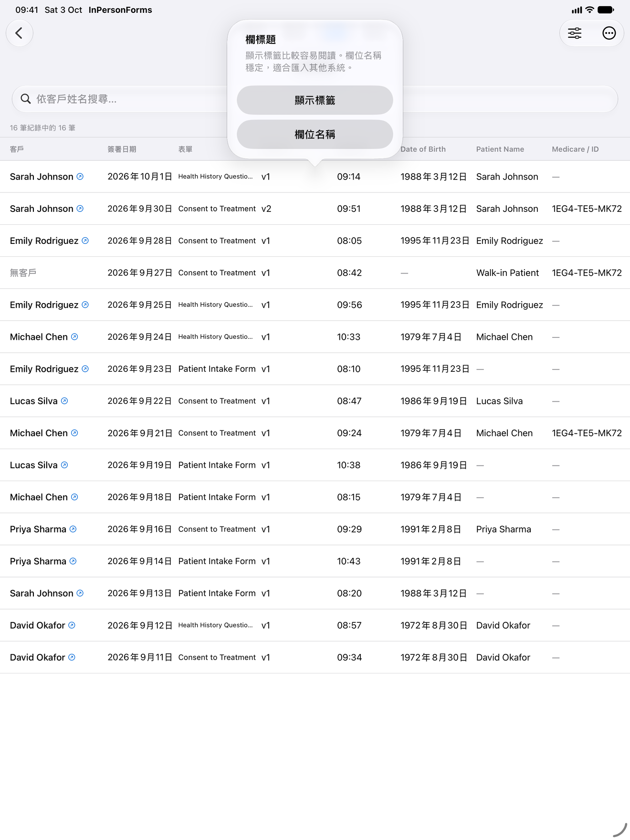The width and height of the screenshot is (630, 840).
Task: Select the 16 筆紀錄中的 16 筆 record count
Action: (42, 128)
